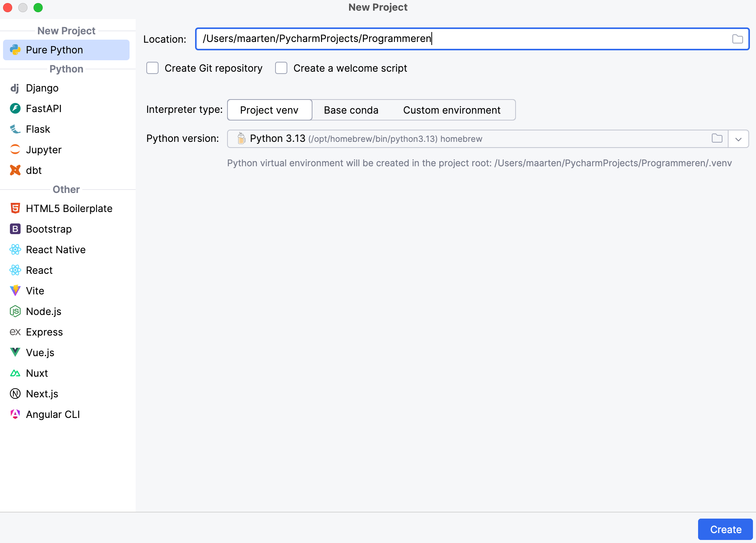This screenshot has width=756, height=543.
Task: Choose the Angular CLI icon
Action: coord(15,414)
